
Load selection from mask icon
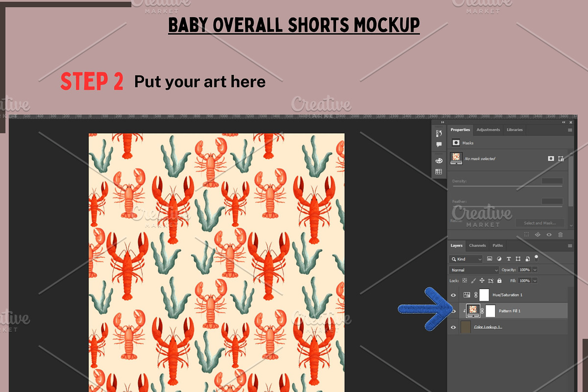(526, 234)
